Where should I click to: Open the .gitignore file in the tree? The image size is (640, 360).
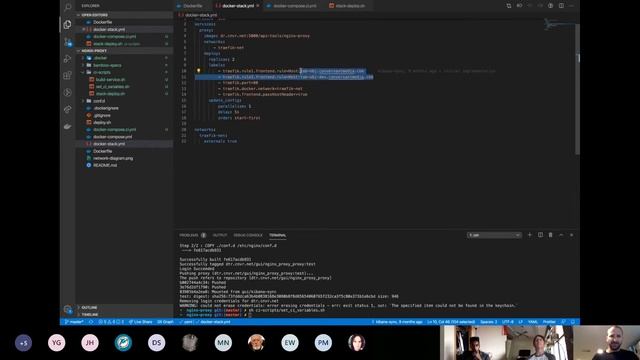point(124,116)
